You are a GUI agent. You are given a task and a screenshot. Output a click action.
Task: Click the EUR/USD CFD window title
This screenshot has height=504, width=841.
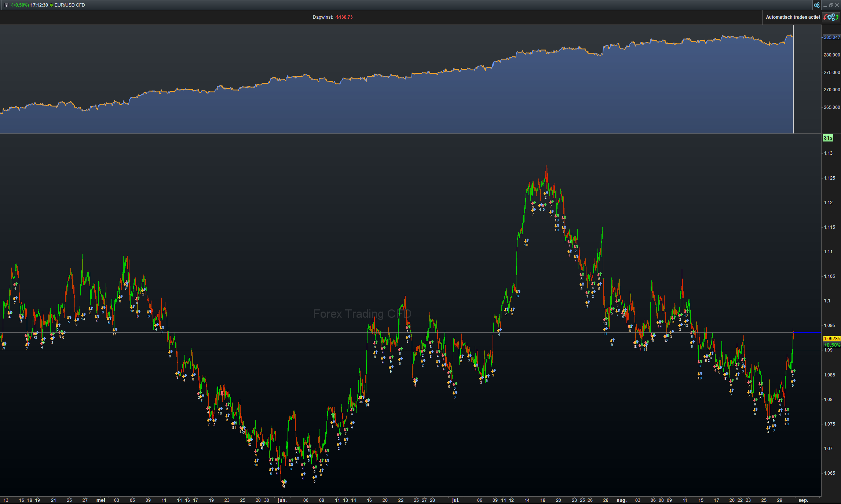click(x=70, y=5)
